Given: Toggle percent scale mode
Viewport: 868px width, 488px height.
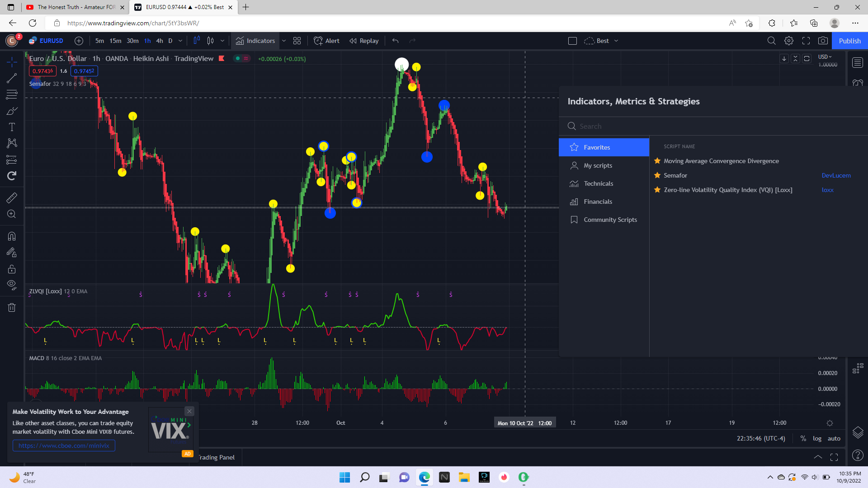Looking at the screenshot, I should [803, 438].
